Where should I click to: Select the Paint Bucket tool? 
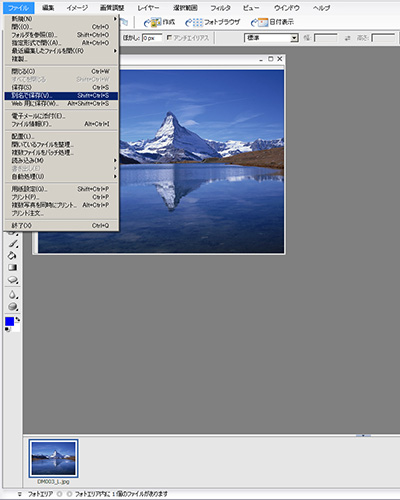point(12,255)
